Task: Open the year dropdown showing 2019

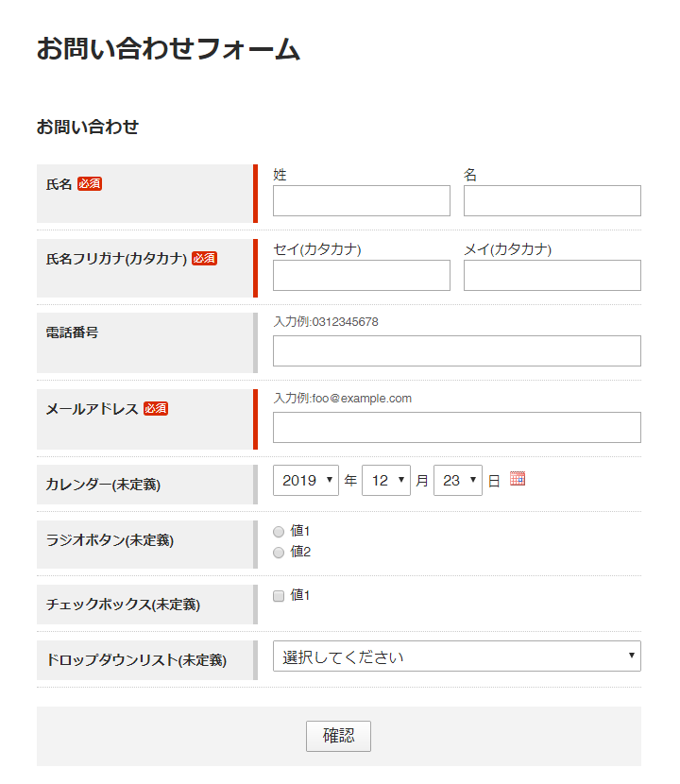Action: [x=305, y=481]
